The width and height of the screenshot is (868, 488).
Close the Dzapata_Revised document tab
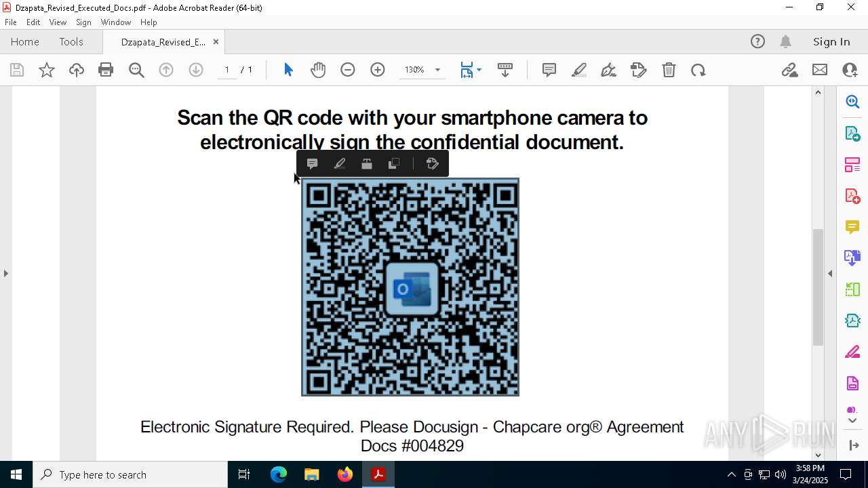pyautogui.click(x=216, y=42)
